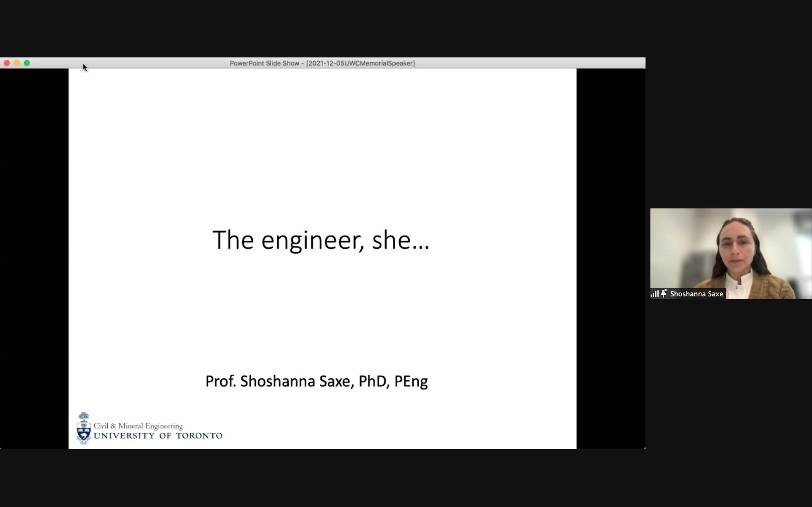Click the PowerPoint Slide Show title text
The width and height of the screenshot is (812, 507).
[x=264, y=63]
